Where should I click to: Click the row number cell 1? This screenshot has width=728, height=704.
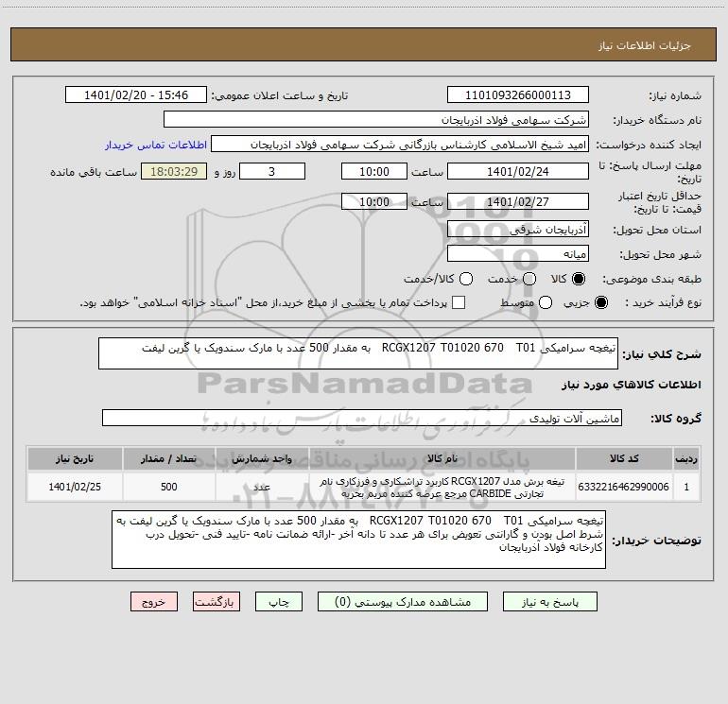pos(686,487)
